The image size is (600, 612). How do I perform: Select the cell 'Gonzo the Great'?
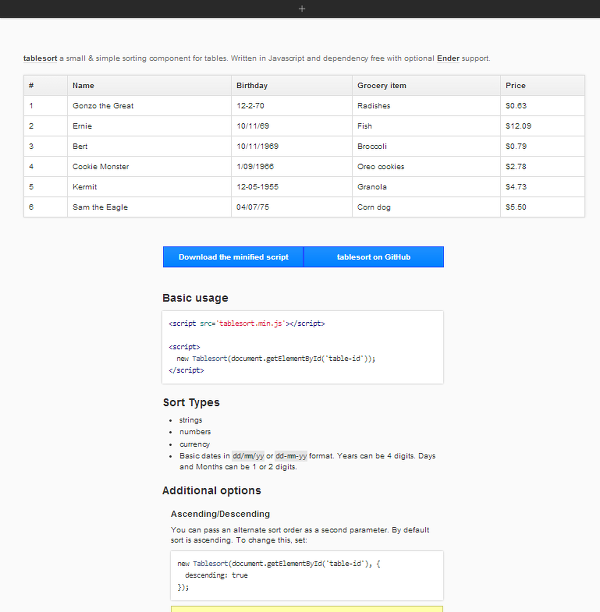coord(150,106)
